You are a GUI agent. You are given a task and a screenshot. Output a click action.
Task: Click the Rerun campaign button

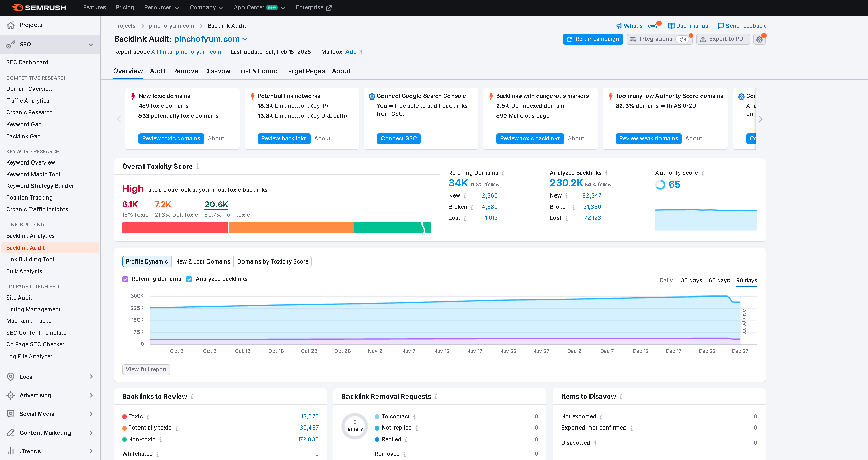[x=593, y=39]
